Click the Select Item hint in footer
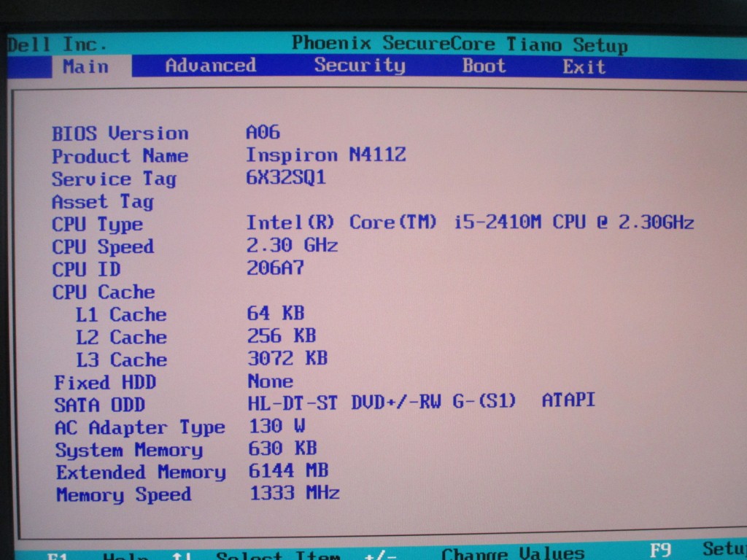747x560 pixels. coord(278,556)
